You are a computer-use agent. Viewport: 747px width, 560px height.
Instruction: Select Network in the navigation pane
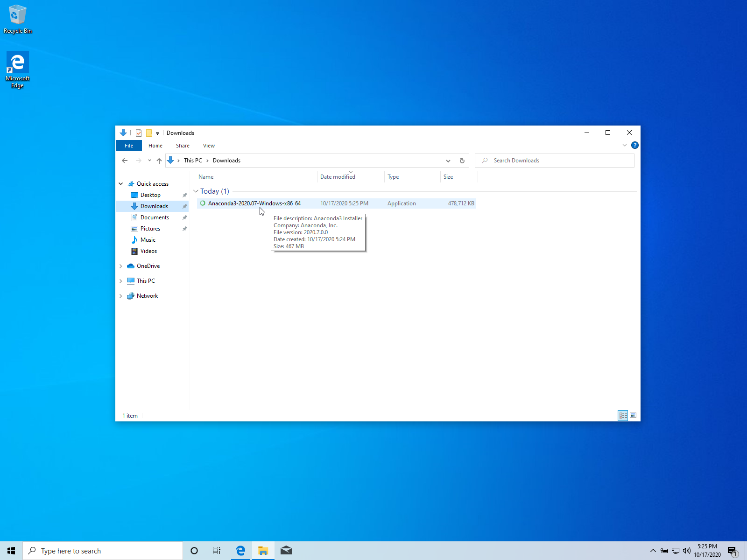[147, 296]
